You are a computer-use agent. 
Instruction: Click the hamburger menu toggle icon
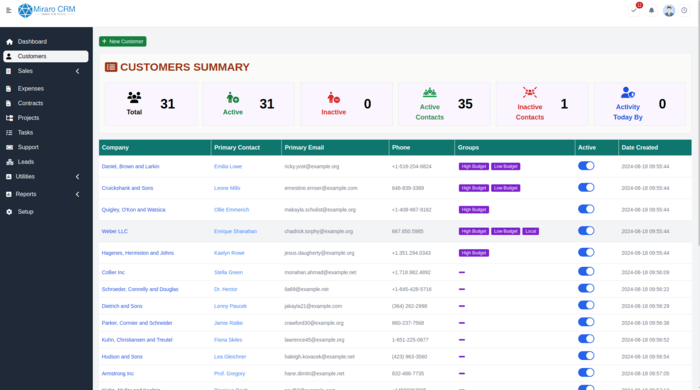[x=8, y=10]
